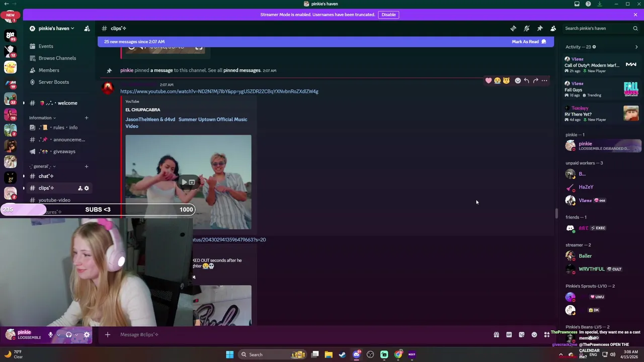Open the EL CHUPACABRA channel link
This screenshot has width=644, height=362.
tap(143, 110)
